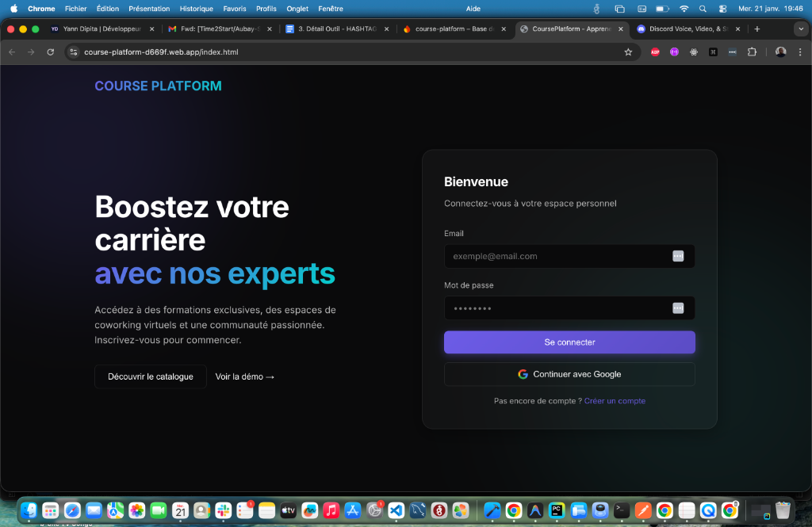Launch Slack from the dock
Viewport: 812px width, 527px height.
[x=223, y=510]
